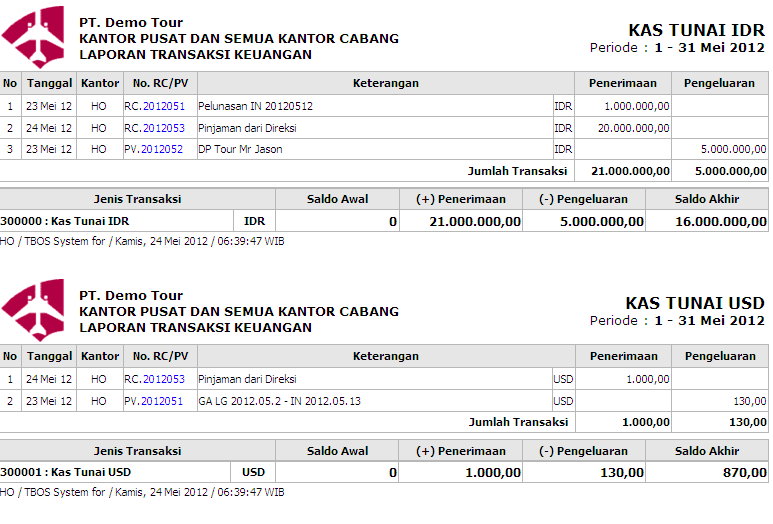This screenshot has height=524, width=773.
Task: Click the 'Pengeluaran' column header in IDR table
Action: coord(719,83)
